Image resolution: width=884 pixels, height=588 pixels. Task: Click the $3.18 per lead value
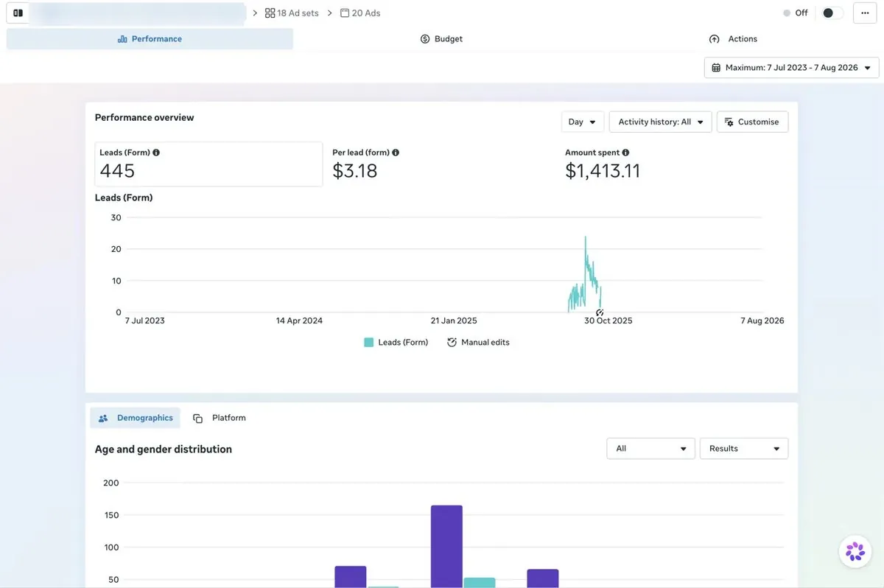(355, 172)
